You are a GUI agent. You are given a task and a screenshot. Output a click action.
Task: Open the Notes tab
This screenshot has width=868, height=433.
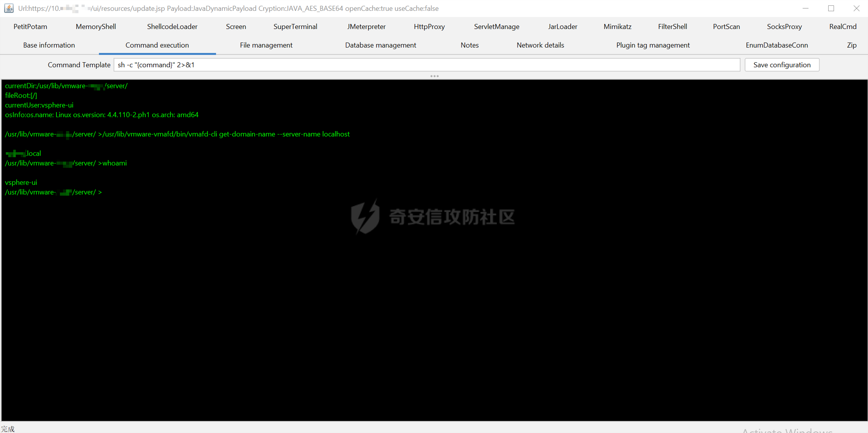tap(469, 45)
